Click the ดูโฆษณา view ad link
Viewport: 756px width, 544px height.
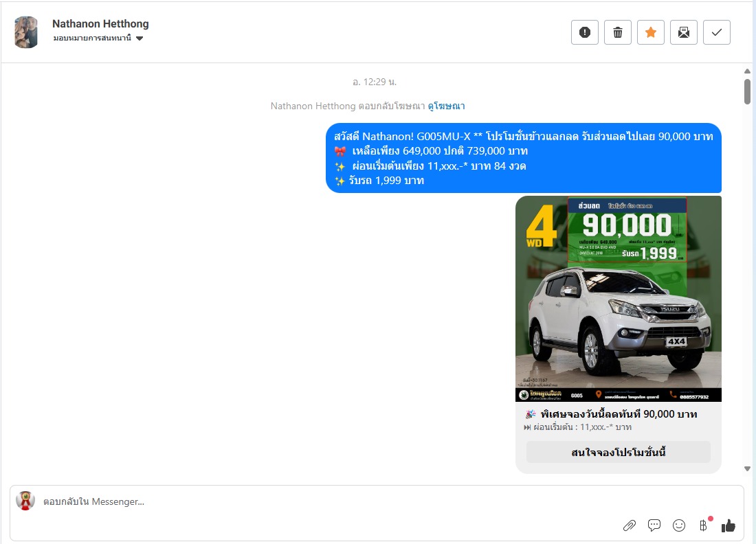pyautogui.click(x=446, y=106)
